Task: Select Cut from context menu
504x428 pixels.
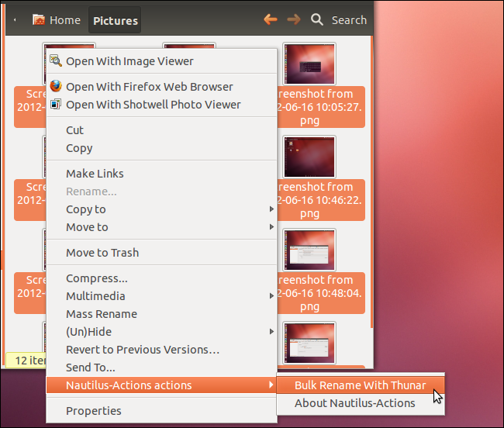Action: tap(161, 130)
